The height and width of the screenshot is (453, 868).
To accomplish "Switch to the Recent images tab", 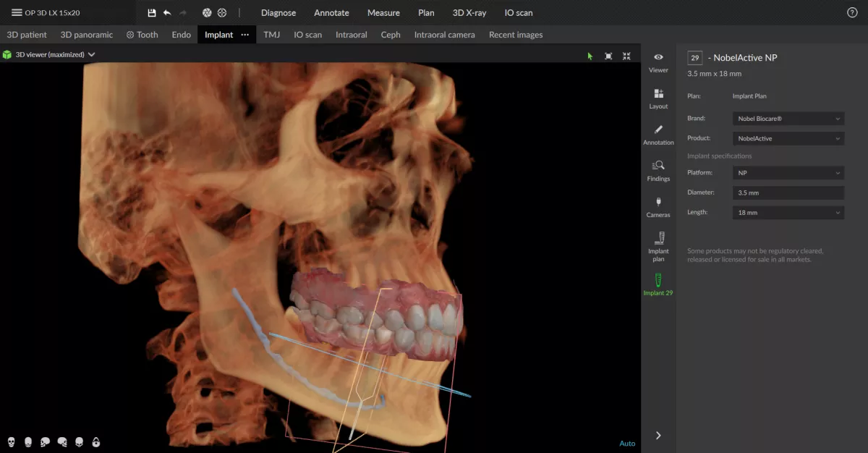I will [x=516, y=35].
